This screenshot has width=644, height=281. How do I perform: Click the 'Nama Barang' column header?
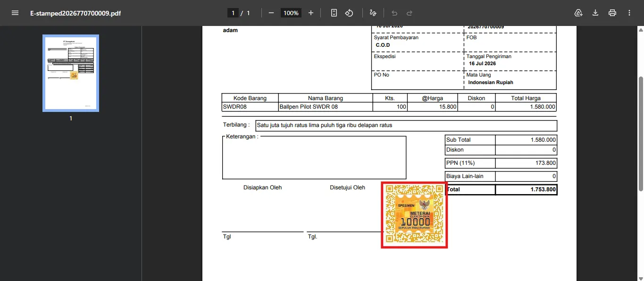click(326, 98)
